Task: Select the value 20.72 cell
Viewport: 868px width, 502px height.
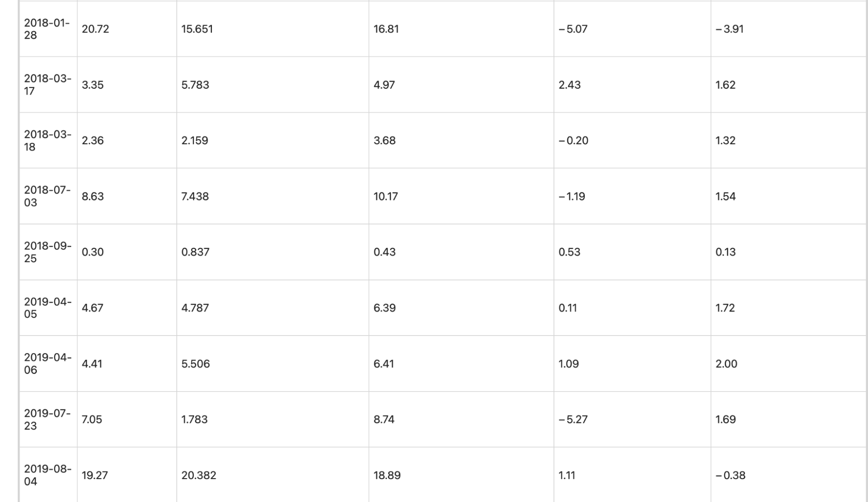Action: (127, 29)
